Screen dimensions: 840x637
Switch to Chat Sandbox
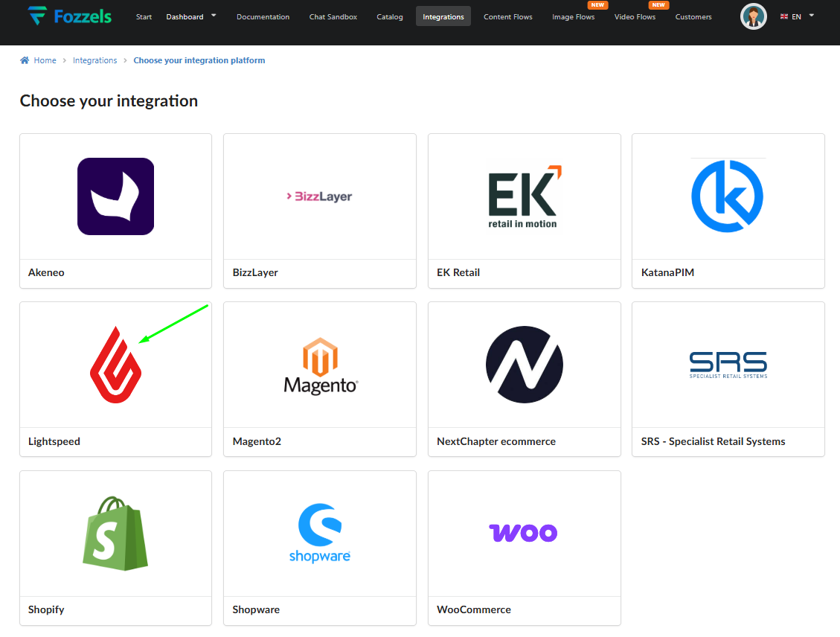point(333,16)
